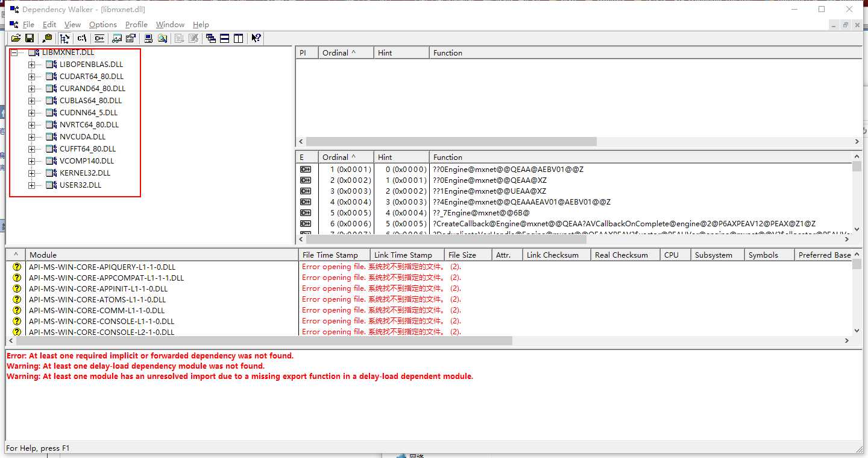Screen dimensions: 868x458
Task: Select KERNEL32.DLL in the tree
Action: tap(85, 173)
